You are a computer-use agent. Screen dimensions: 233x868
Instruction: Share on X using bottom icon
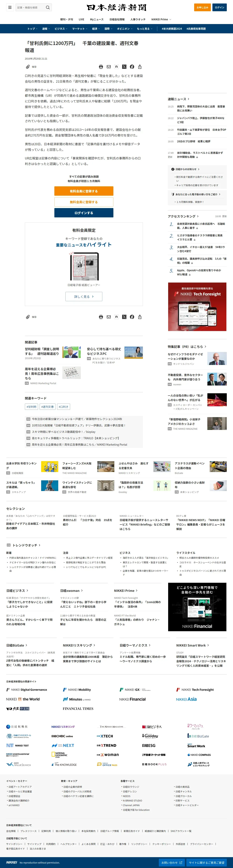coord(124,317)
